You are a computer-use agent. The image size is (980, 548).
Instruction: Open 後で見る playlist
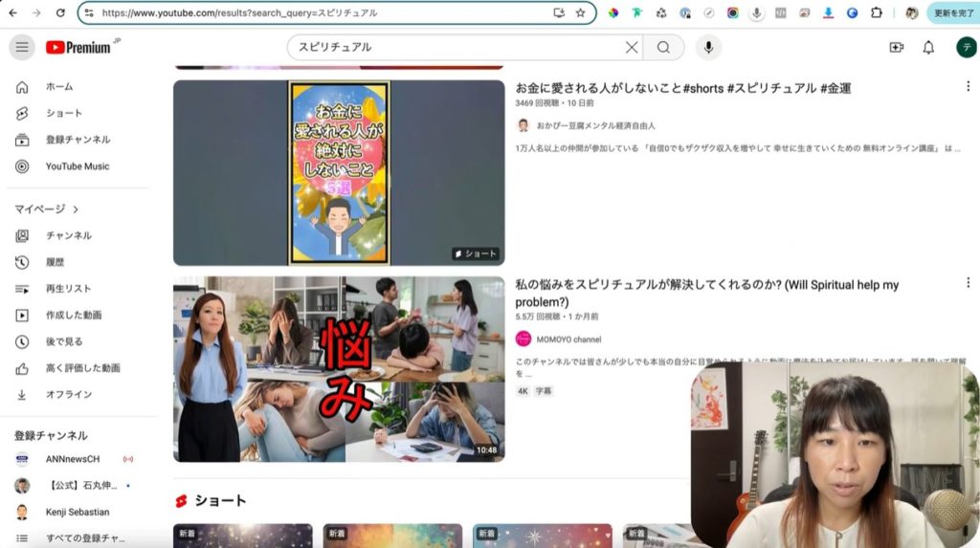pyautogui.click(x=64, y=341)
